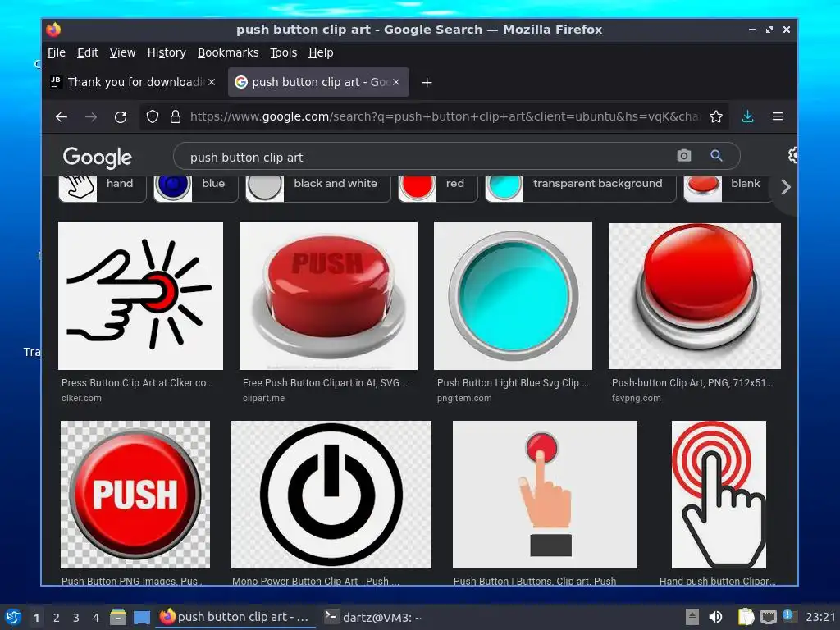Open the History menu
840x630 pixels.
click(x=167, y=52)
